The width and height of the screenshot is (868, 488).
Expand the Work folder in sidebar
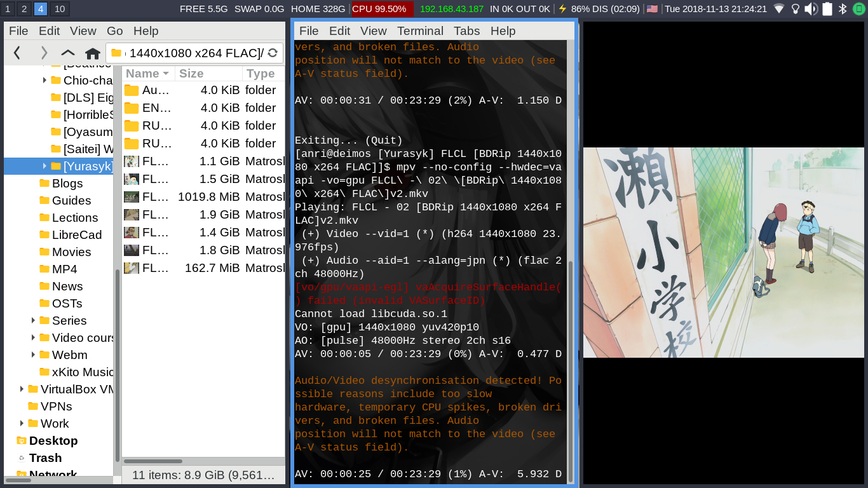(21, 423)
